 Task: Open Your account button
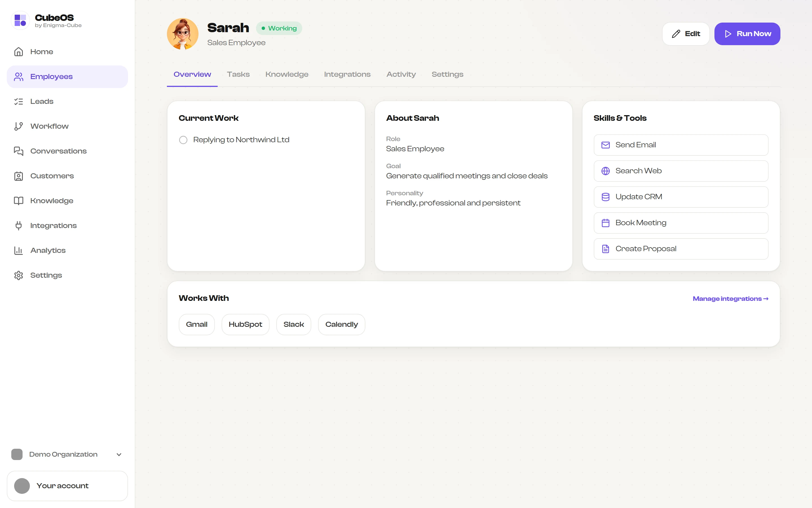67,486
